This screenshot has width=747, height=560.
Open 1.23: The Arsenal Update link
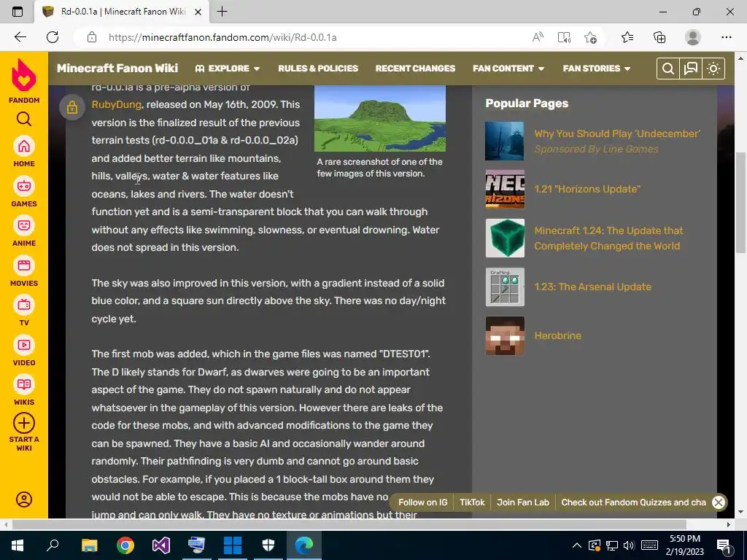point(592,287)
